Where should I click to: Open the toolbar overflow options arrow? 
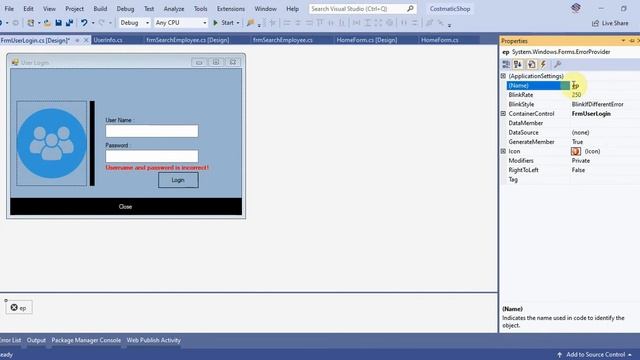click(449, 25)
